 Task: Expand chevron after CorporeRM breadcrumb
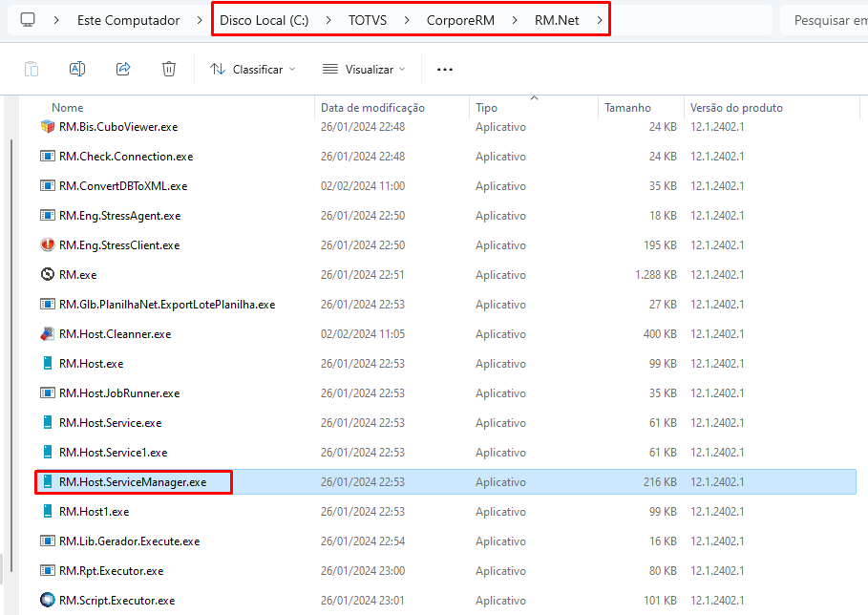(515, 20)
